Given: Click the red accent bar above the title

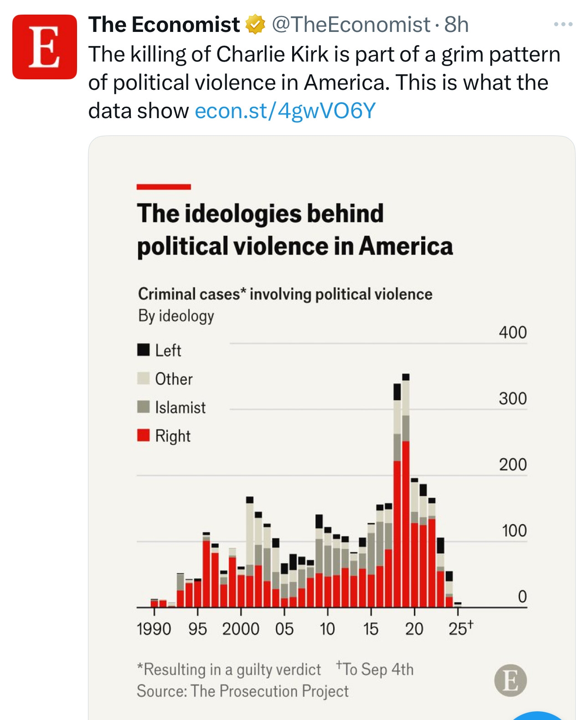Looking at the screenshot, I should (x=164, y=187).
